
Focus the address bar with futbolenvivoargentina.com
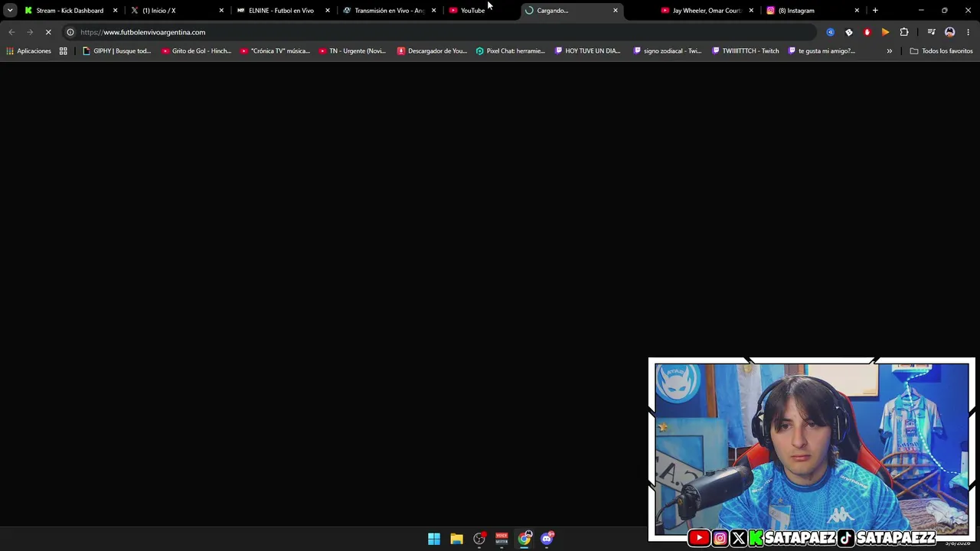tap(440, 32)
